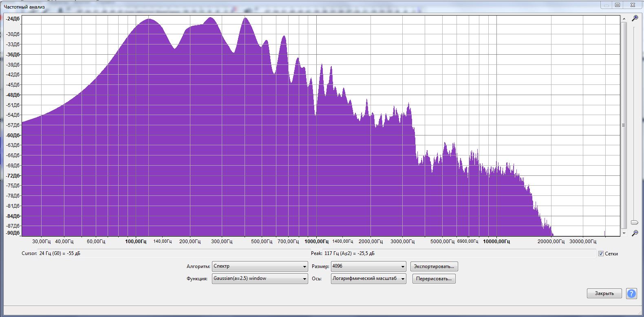Click the Peak readout field
The height and width of the screenshot is (317, 644).
[459, 253]
